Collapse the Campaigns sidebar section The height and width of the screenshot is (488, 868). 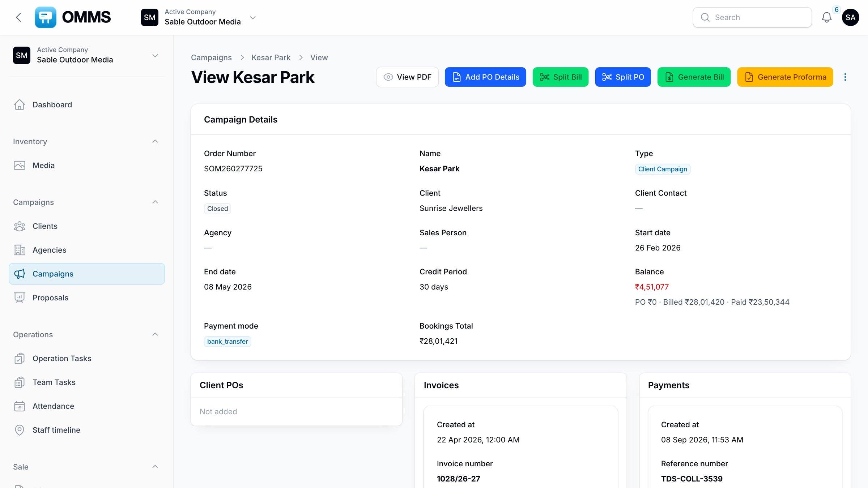(155, 202)
